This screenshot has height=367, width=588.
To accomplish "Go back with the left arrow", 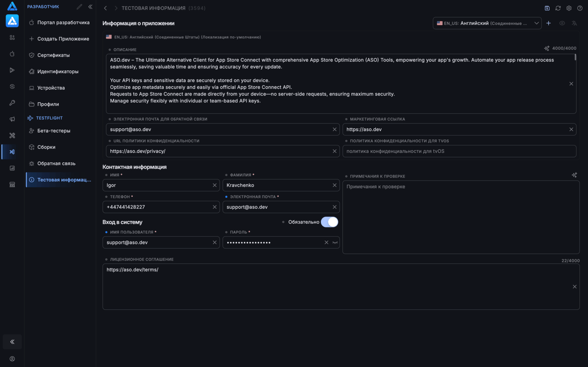I will click(105, 8).
